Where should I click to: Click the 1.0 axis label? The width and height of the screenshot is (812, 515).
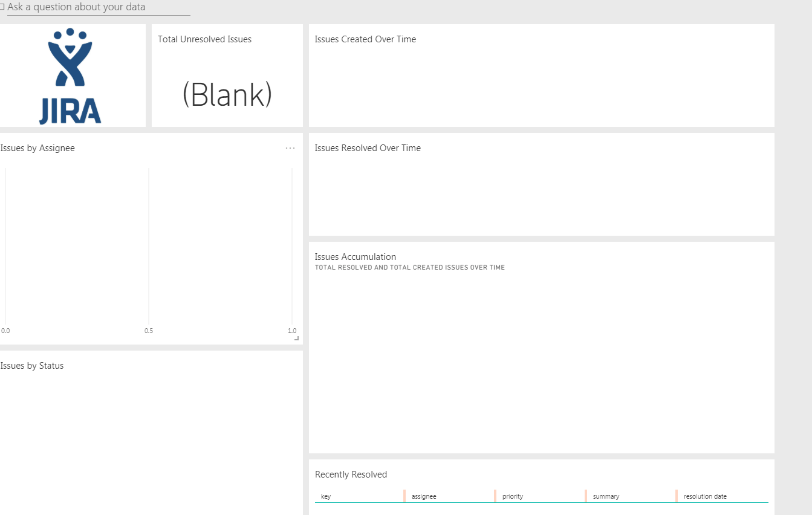tap(292, 331)
